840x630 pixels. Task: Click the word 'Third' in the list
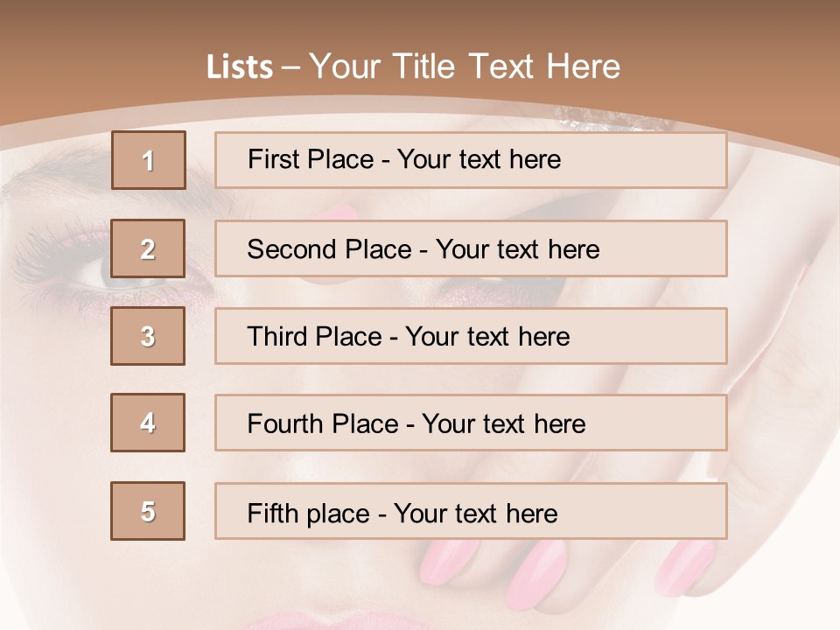tap(277, 336)
